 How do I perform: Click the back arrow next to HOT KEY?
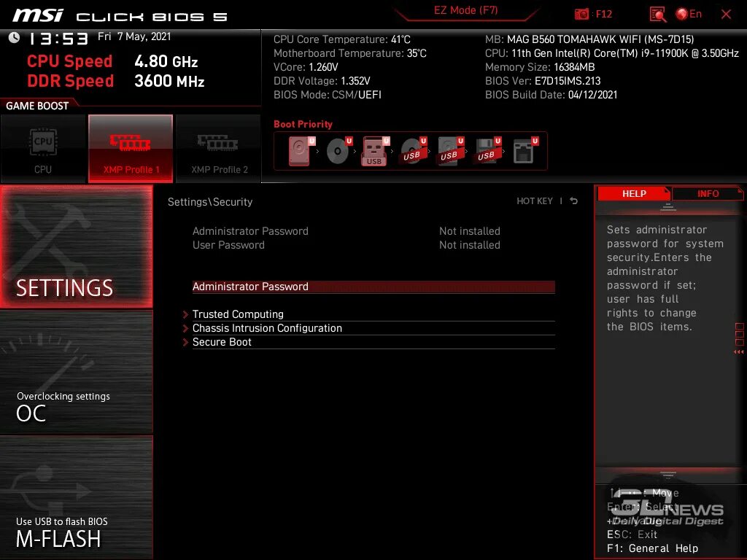point(573,201)
